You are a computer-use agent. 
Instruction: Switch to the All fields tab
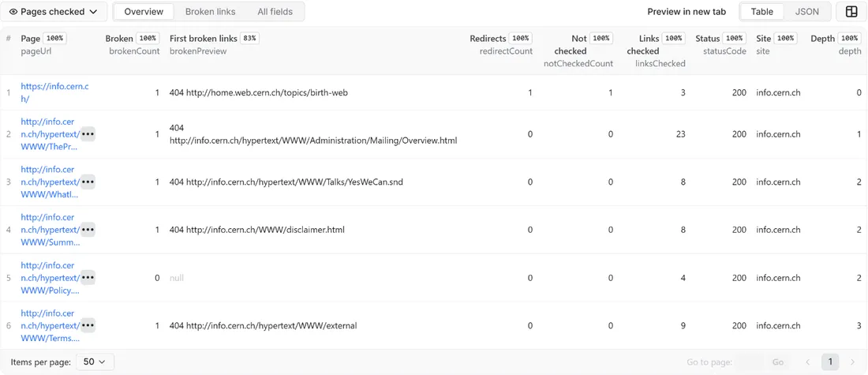point(275,12)
